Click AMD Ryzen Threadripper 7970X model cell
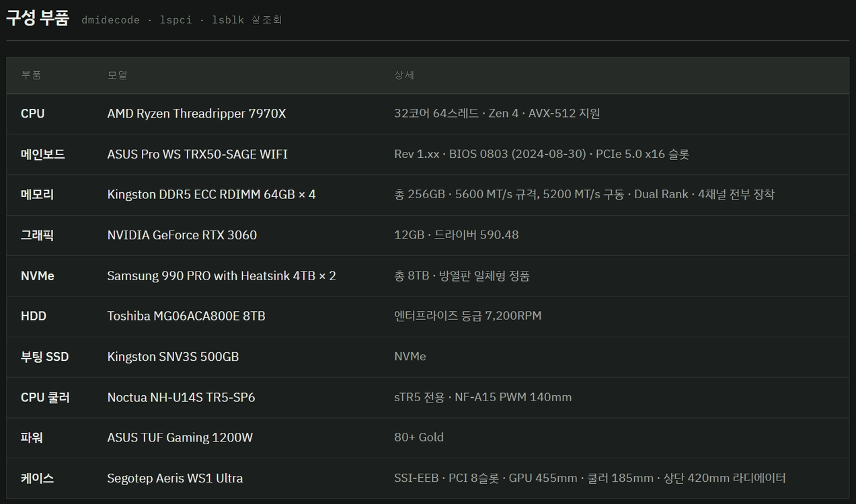 [x=196, y=114]
